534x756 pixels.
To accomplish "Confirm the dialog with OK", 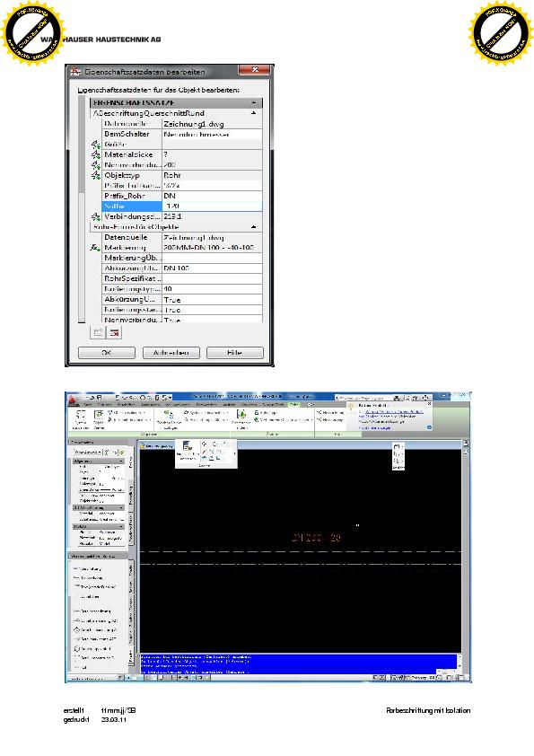I will (x=107, y=353).
